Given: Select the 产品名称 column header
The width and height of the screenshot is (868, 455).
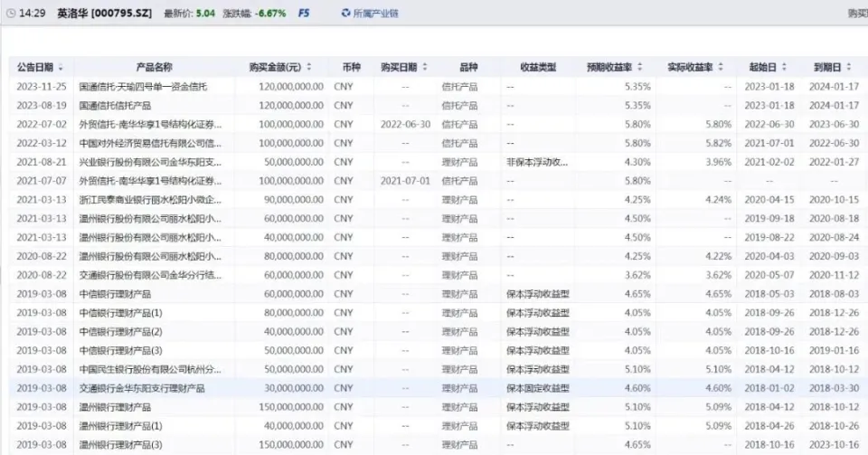Looking at the screenshot, I should click(x=154, y=68).
